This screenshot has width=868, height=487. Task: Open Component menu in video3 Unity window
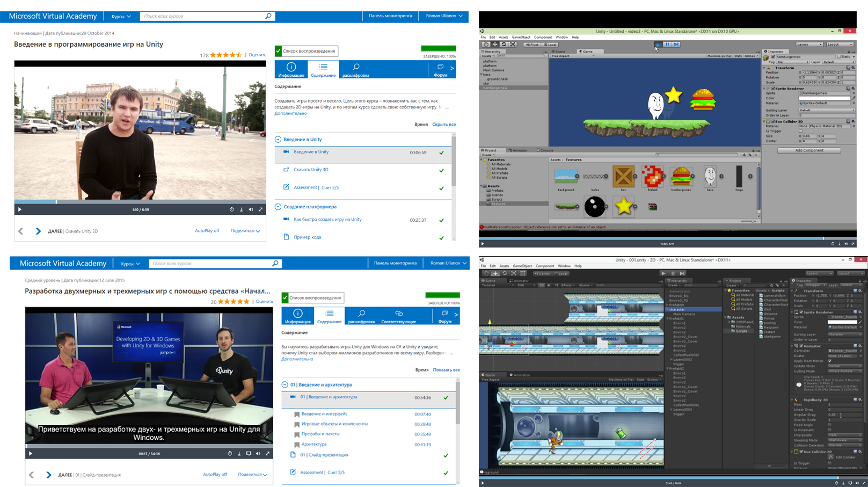coord(543,38)
